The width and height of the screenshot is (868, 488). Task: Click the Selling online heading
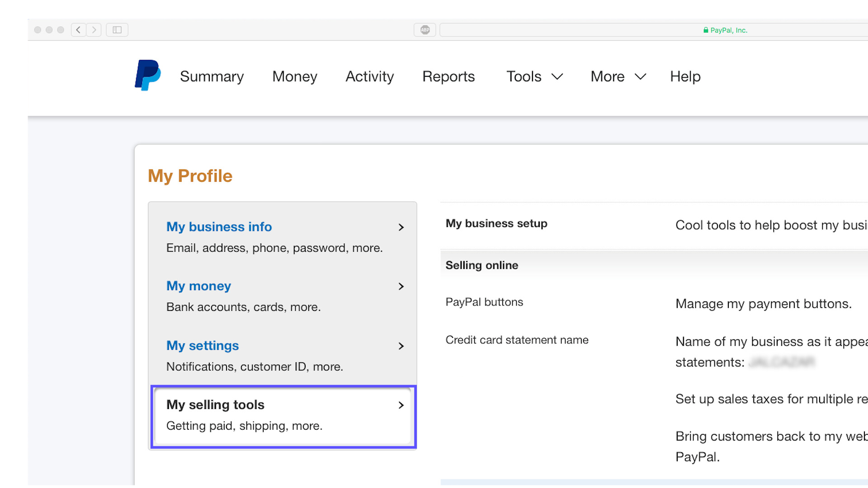click(482, 265)
